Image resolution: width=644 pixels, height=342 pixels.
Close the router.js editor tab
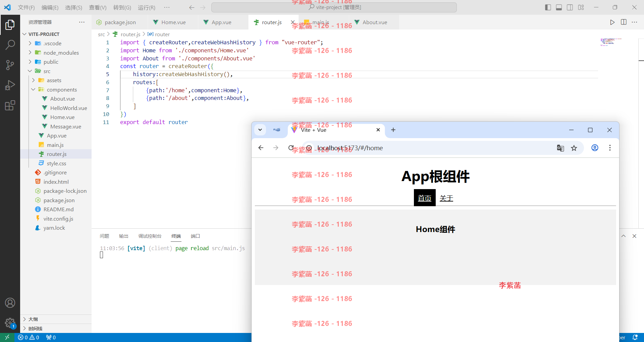pyautogui.click(x=293, y=22)
